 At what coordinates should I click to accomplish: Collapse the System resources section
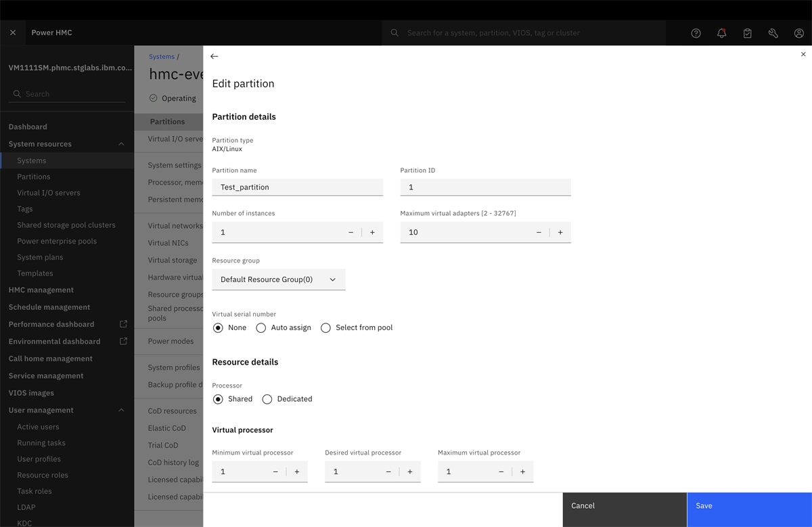click(121, 144)
